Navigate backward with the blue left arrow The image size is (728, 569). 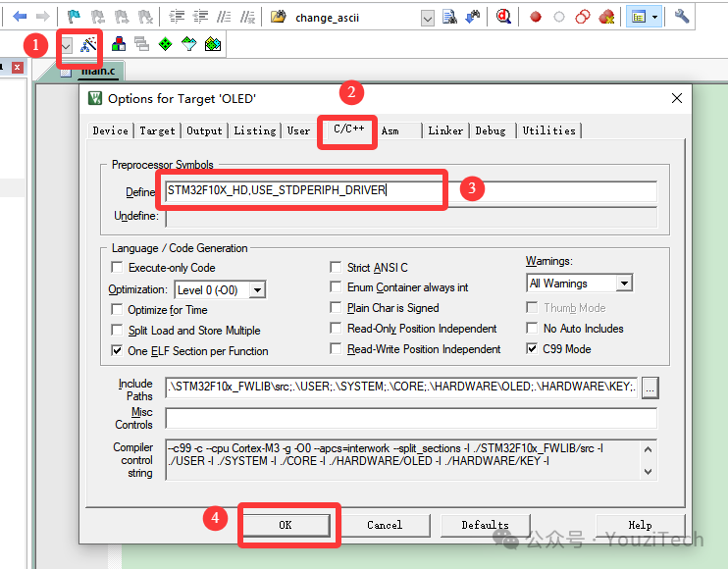(x=20, y=17)
